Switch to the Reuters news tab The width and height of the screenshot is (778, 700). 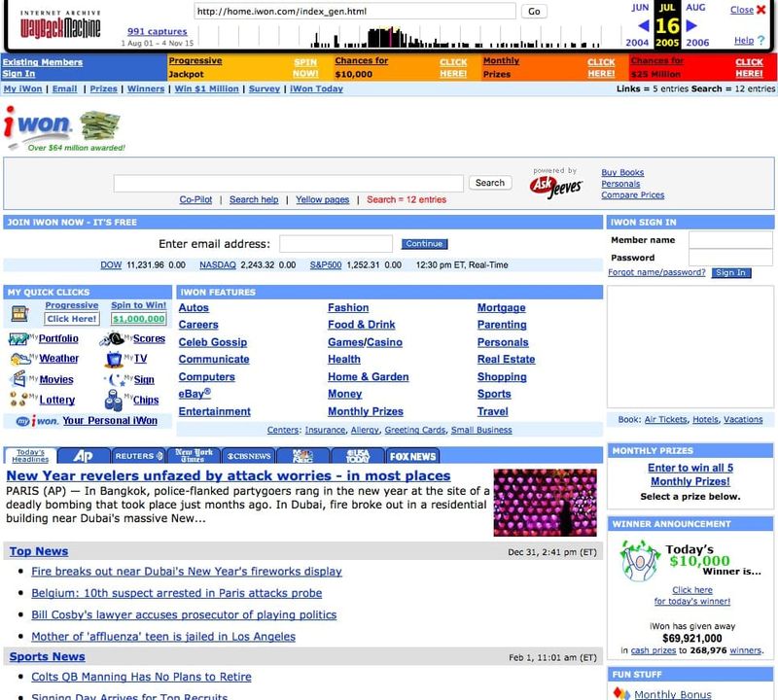pyautogui.click(x=138, y=456)
